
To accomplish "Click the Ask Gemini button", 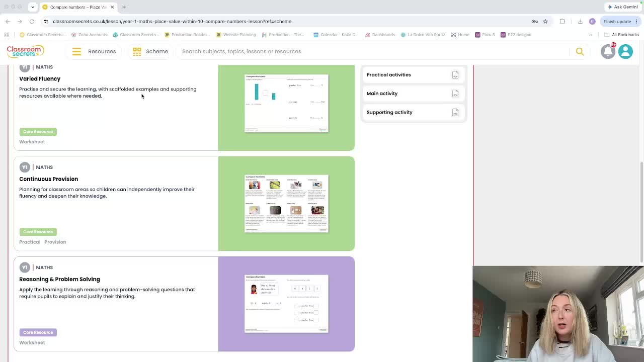I will click(623, 7).
